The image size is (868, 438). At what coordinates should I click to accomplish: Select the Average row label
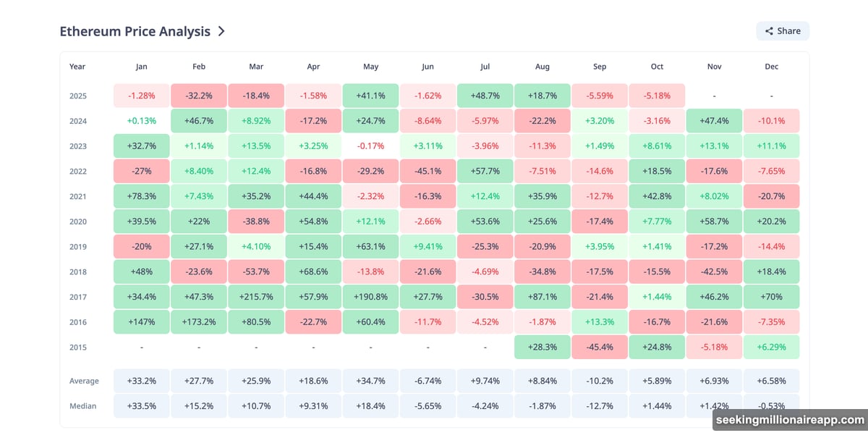[85, 380]
